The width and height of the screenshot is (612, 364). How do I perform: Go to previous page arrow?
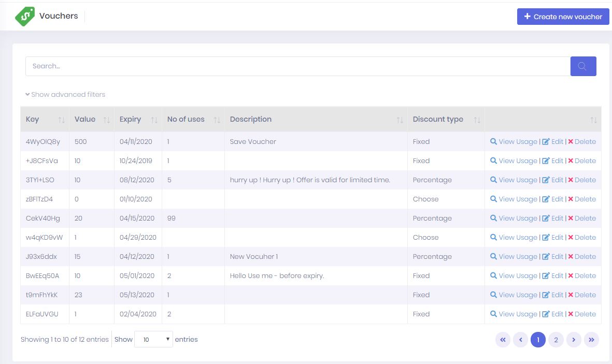point(520,340)
